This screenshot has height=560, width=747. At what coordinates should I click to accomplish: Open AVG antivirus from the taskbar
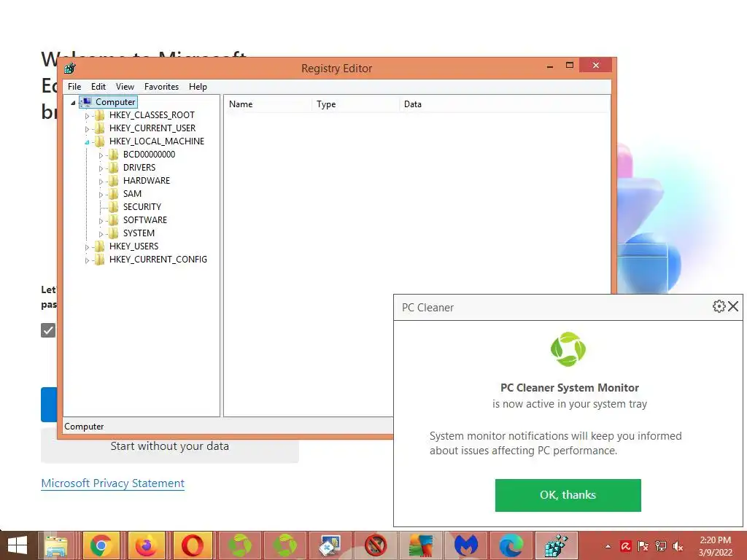pos(421,545)
